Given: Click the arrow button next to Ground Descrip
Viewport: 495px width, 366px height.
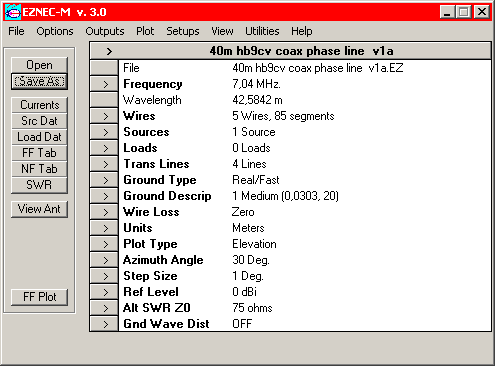Looking at the screenshot, I should tap(104, 196).
